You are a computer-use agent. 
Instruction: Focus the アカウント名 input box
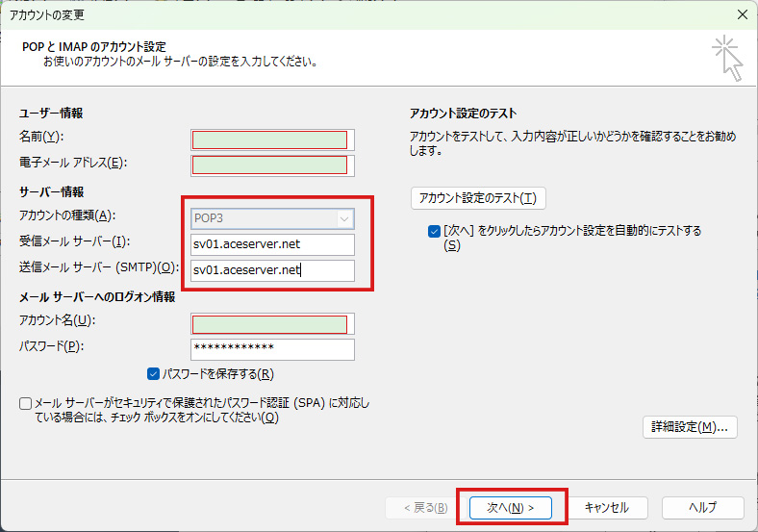pyautogui.click(x=272, y=324)
